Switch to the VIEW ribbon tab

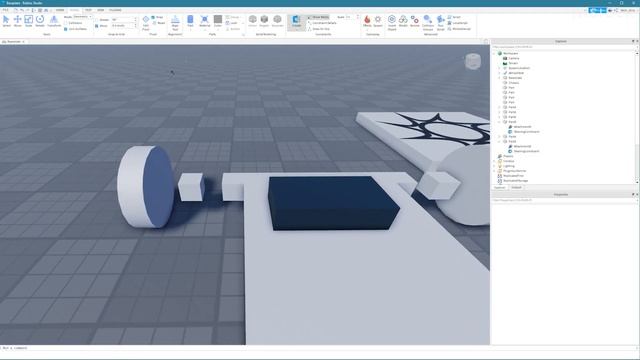coord(100,10)
